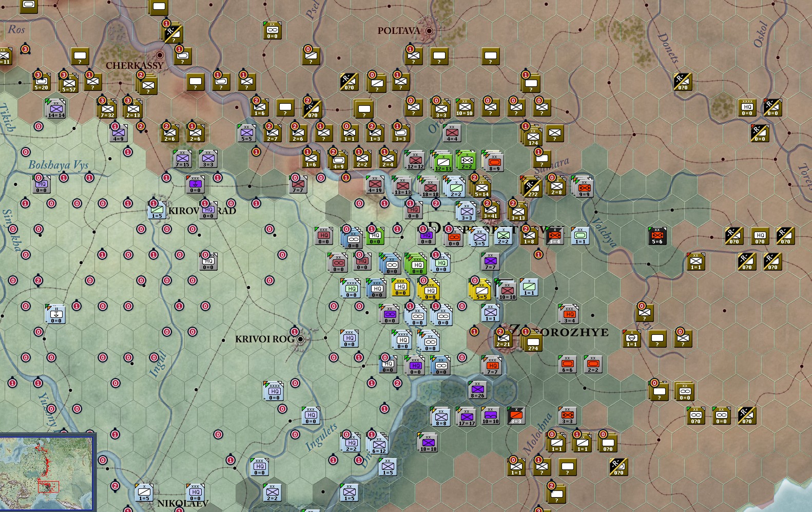Select the Soviet 2=21 infantry at Zaporozhye

click(503, 338)
